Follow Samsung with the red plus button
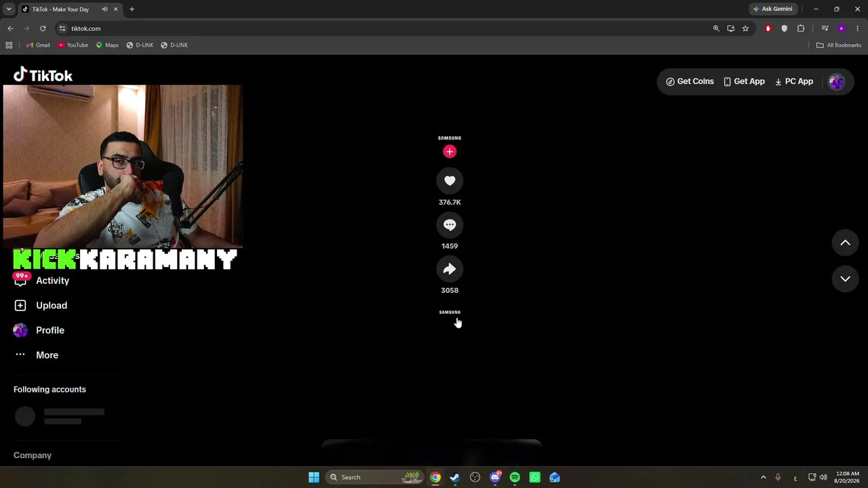This screenshot has height=488, width=868. tap(450, 152)
